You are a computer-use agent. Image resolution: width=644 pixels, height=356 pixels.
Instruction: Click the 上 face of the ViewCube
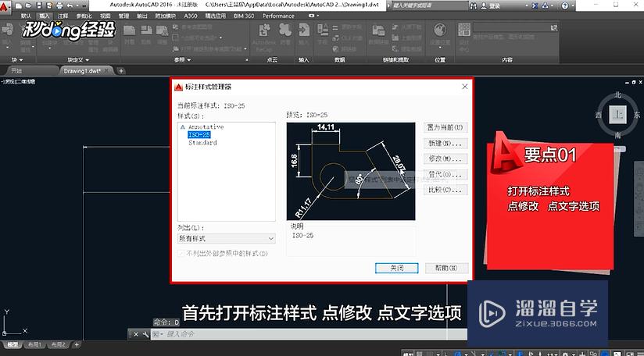coord(617,115)
